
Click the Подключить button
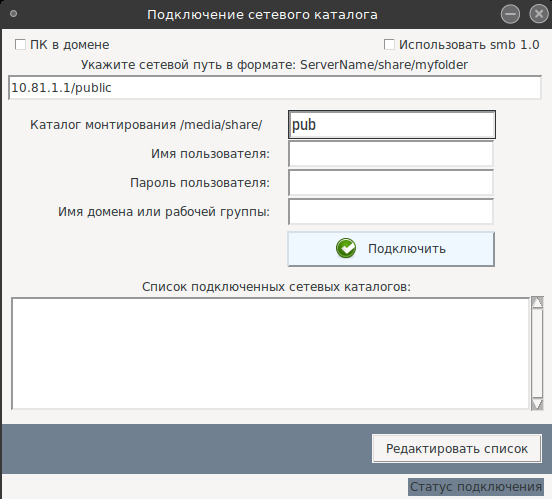click(x=391, y=249)
